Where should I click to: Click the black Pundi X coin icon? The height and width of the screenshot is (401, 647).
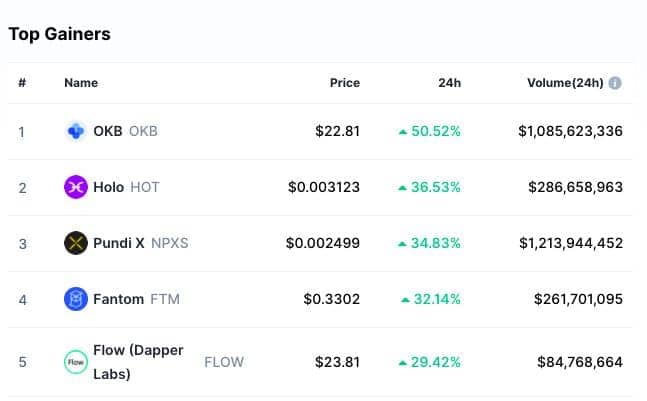click(76, 243)
